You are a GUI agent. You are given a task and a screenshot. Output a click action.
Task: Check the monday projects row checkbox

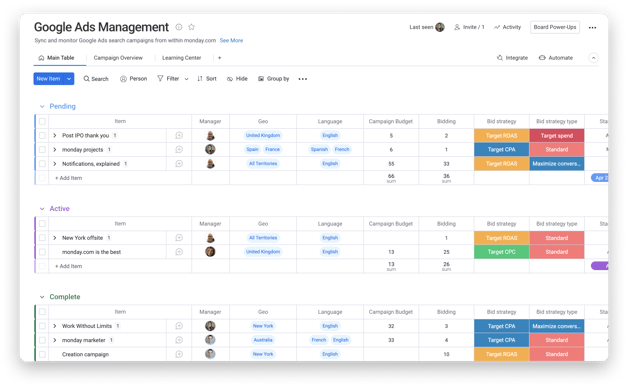tap(42, 149)
